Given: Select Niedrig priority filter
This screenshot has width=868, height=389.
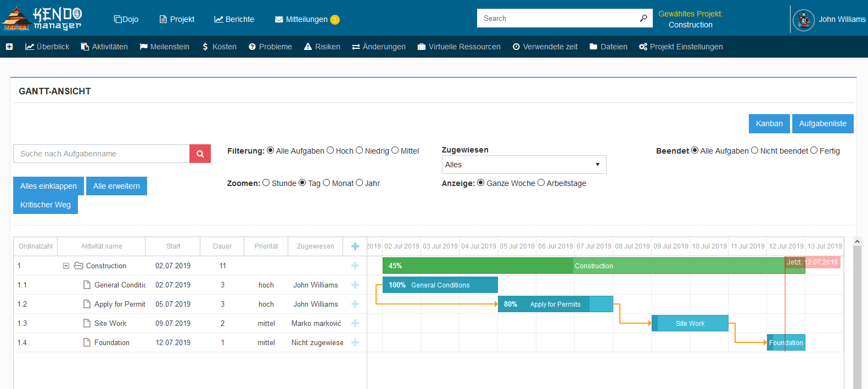Looking at the screenshot, I should coord(359,150).
